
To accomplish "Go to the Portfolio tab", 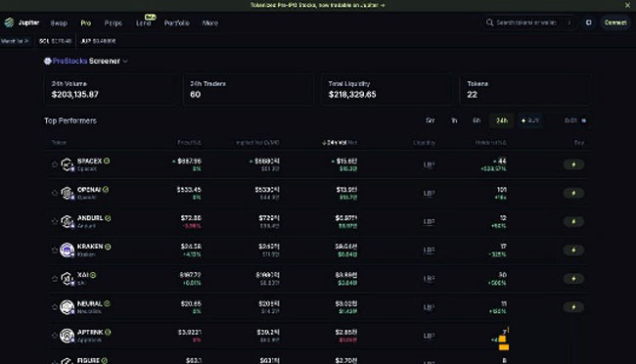I will pyautogui.click(x=177, y=23).
